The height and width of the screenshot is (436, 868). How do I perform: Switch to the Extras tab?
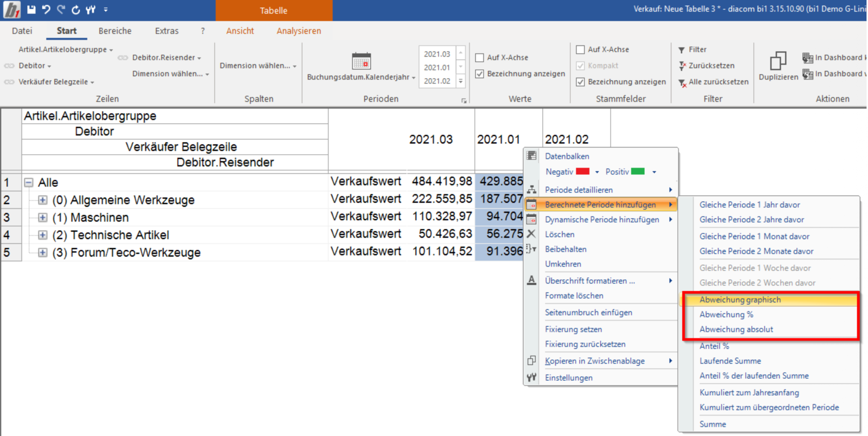[167, 31]
